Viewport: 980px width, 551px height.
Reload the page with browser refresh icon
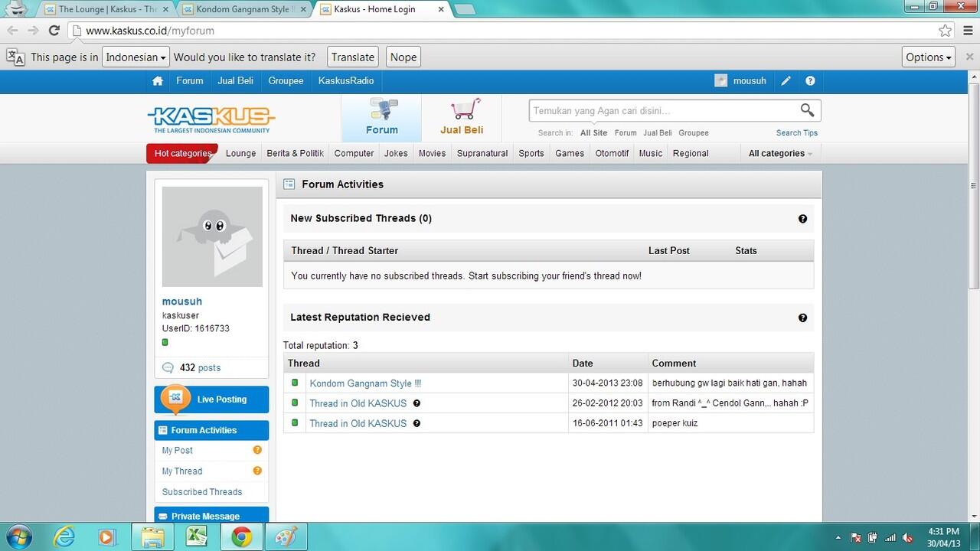click(54, 31)
